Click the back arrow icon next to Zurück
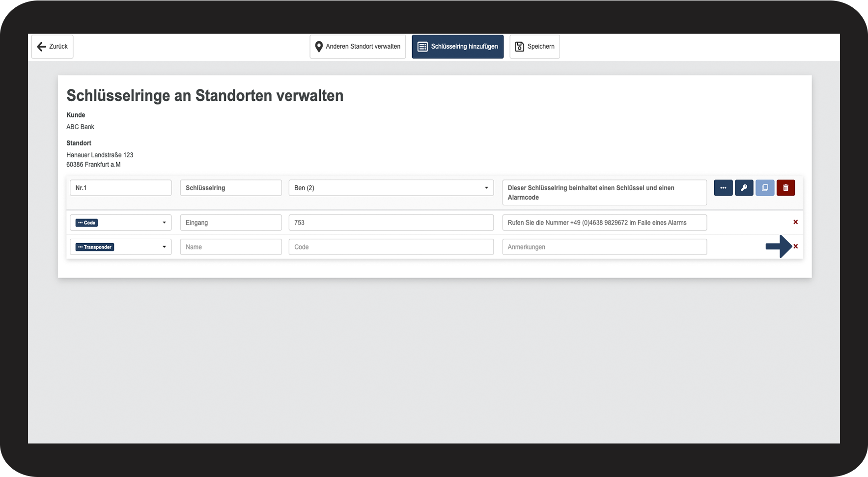Screen dimensions: 868x477 (41, 47)
